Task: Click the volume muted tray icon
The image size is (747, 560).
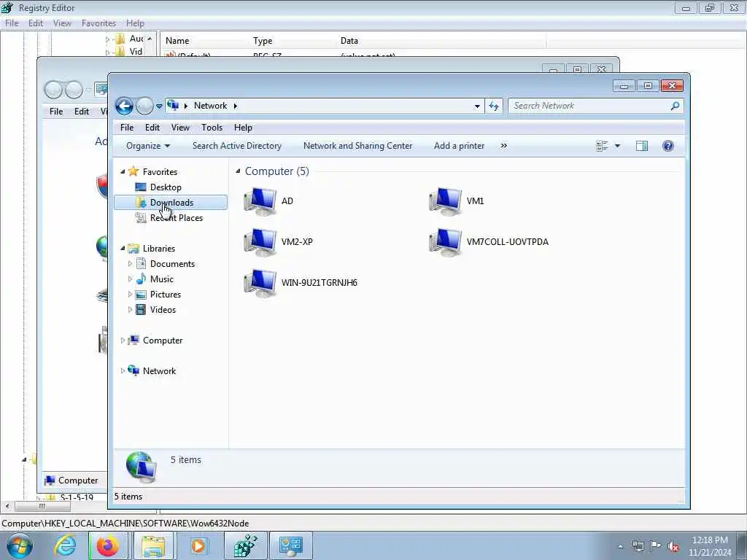Action: 673,546
